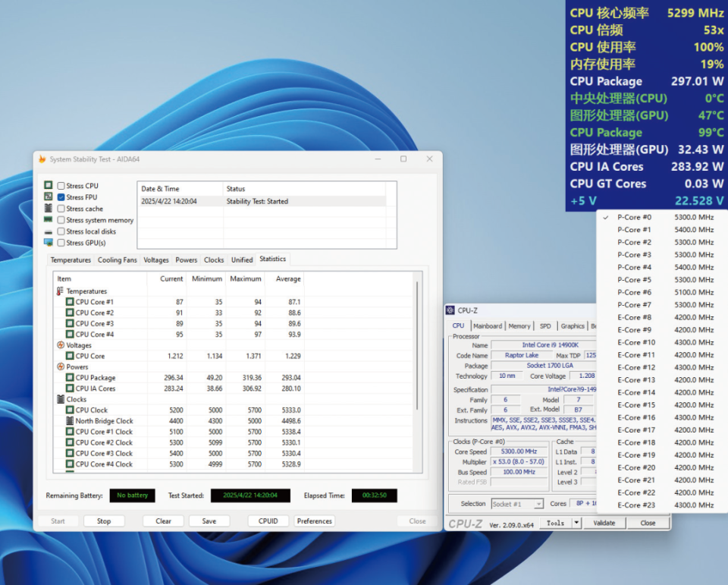Click the Core Speed field in CPU-Z
Screen dimensions: 728x585
tap(519, 451)
